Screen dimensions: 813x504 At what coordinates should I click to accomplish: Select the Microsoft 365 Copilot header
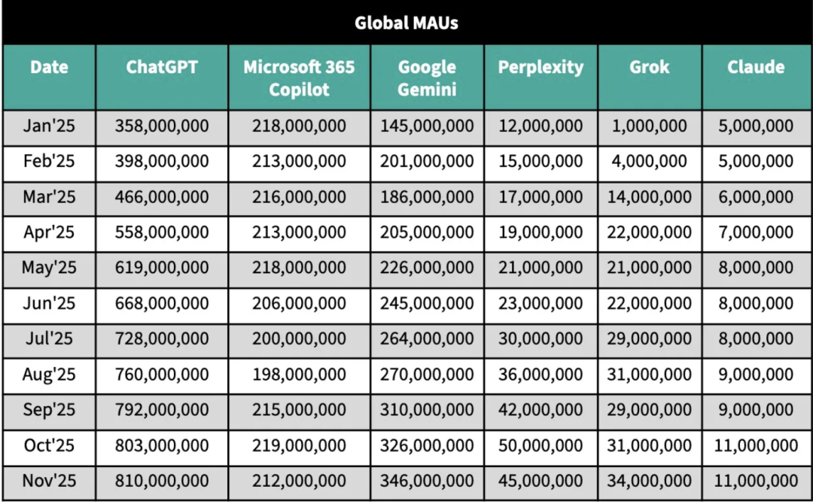[x=299, y=77]
